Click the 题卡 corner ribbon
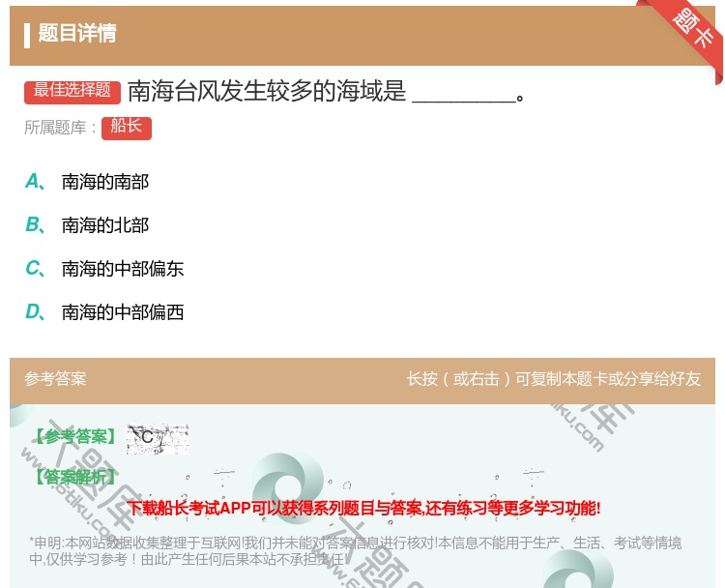This screenshot has height=588, width=725. (691, 29)
